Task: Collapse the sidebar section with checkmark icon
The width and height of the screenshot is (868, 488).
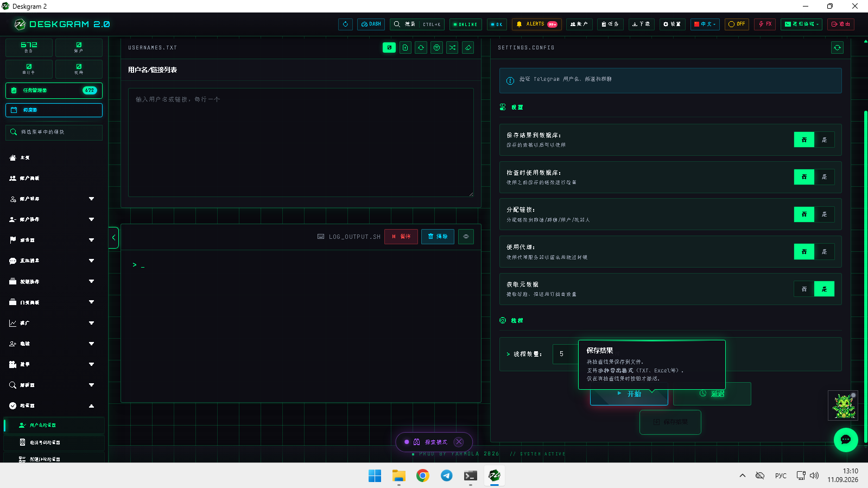Action: coord(53,405)
